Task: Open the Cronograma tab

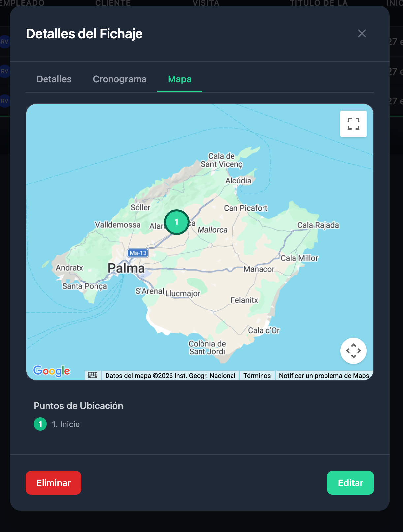Action: (x=119, y=79)
